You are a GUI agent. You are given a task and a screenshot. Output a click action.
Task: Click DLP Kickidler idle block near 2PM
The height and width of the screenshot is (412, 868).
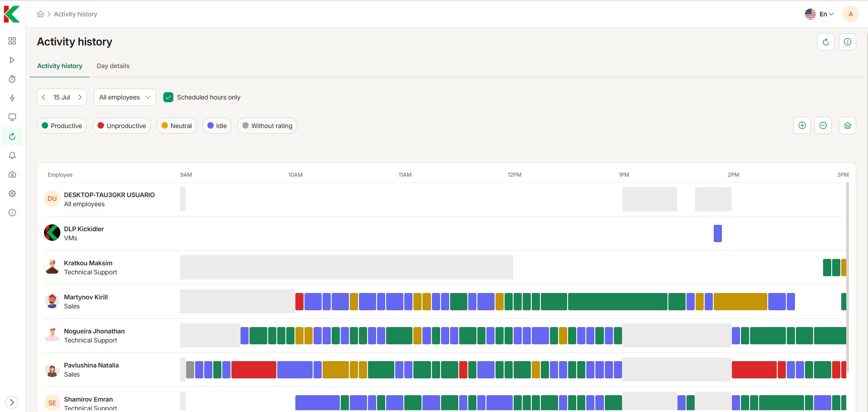pyautogui.click(x=718, y=233)
